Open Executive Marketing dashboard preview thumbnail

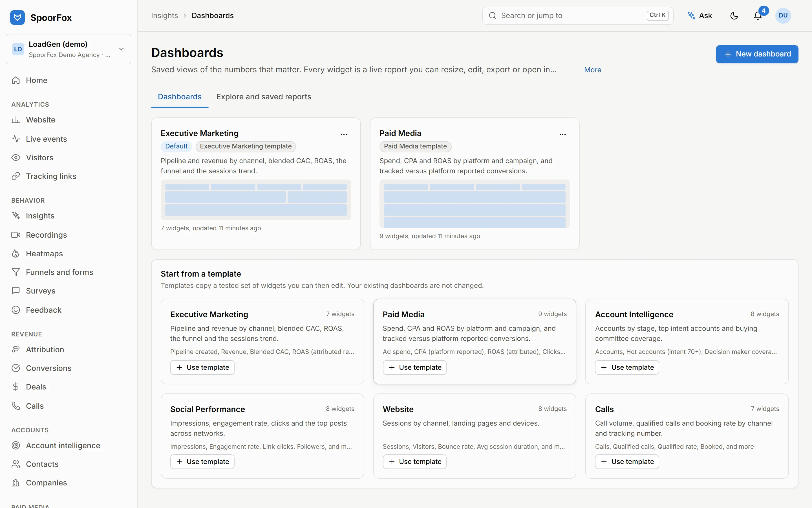point(256,200)
